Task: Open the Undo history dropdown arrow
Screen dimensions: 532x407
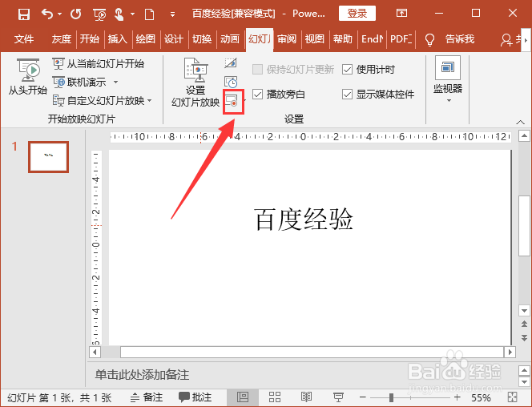Action: point(60,14)
